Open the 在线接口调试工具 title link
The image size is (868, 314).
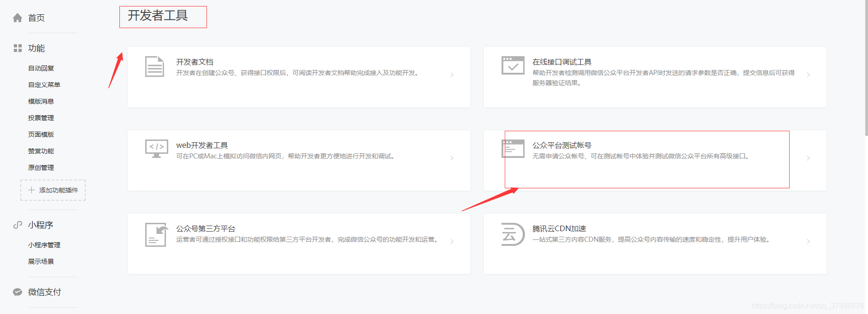pyautogui.click(x=562, y=62)
